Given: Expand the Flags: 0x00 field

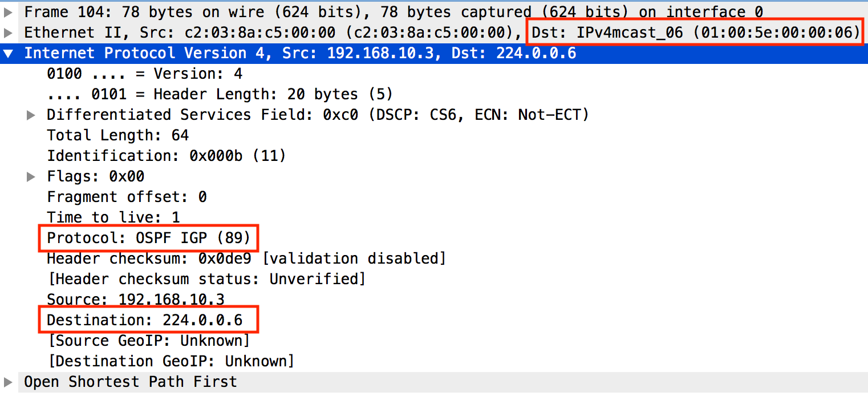Looking at the screenshot, I should tap(31, 177).
